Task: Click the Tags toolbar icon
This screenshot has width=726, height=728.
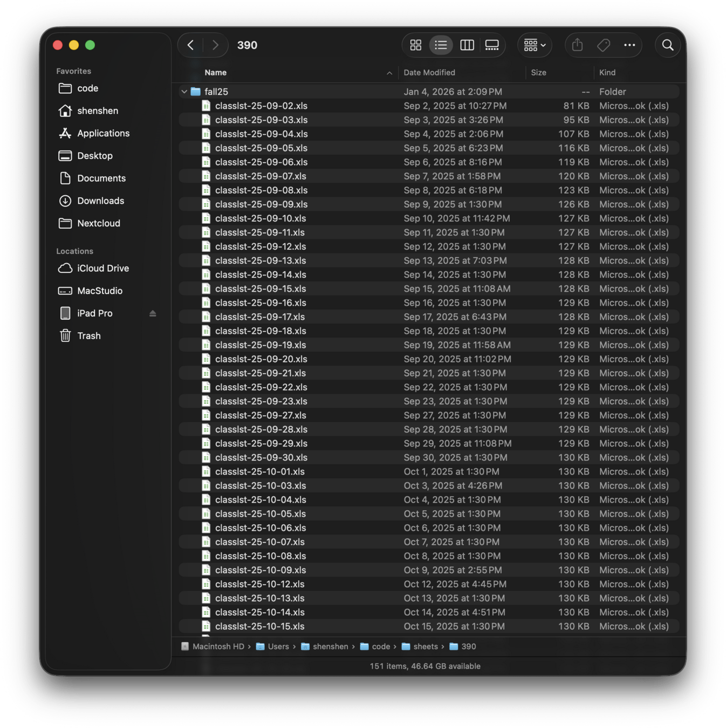Action: click(x=604, y=45)
